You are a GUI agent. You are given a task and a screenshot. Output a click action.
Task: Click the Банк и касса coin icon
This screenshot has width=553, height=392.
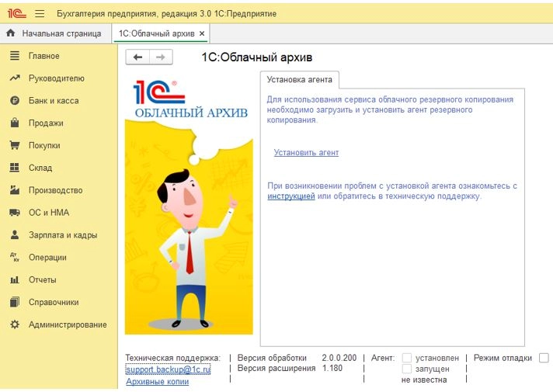(15, 100)
